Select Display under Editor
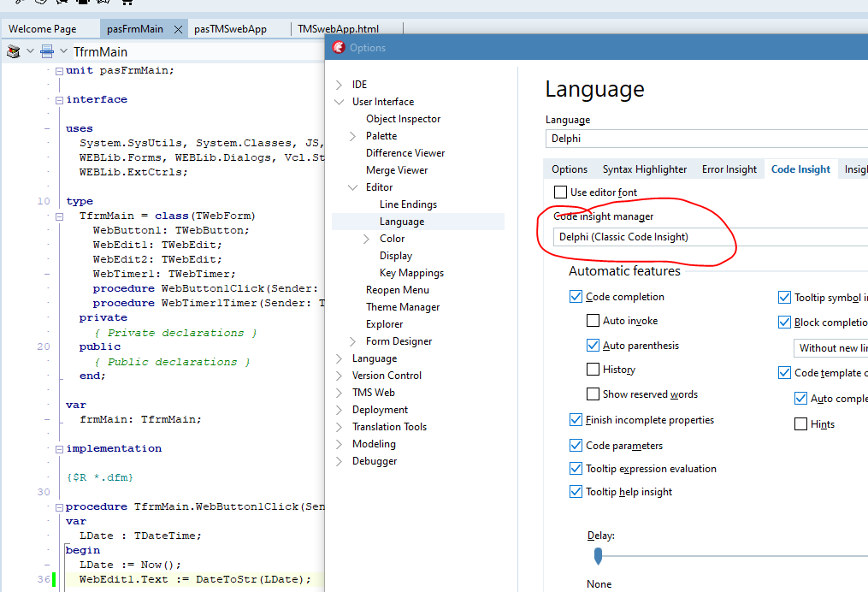The height and width of the screenshot is (592, 868). [x=396, y=256]
